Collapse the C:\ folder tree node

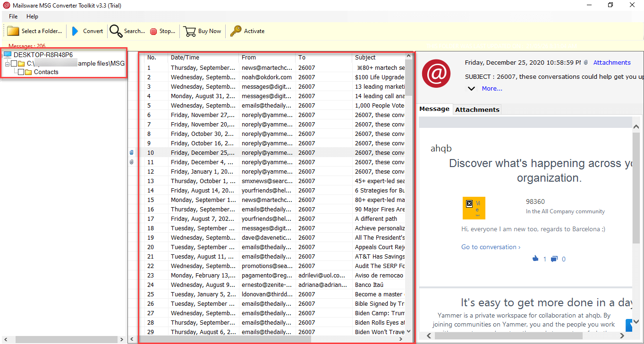(x=7, y=64)
